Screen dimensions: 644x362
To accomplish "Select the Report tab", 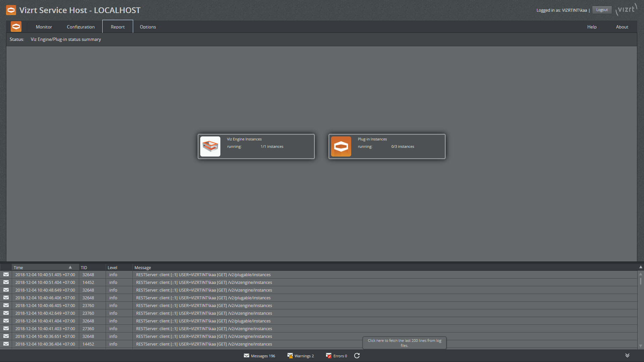I will pyautogui.click(x=117, y=27).
